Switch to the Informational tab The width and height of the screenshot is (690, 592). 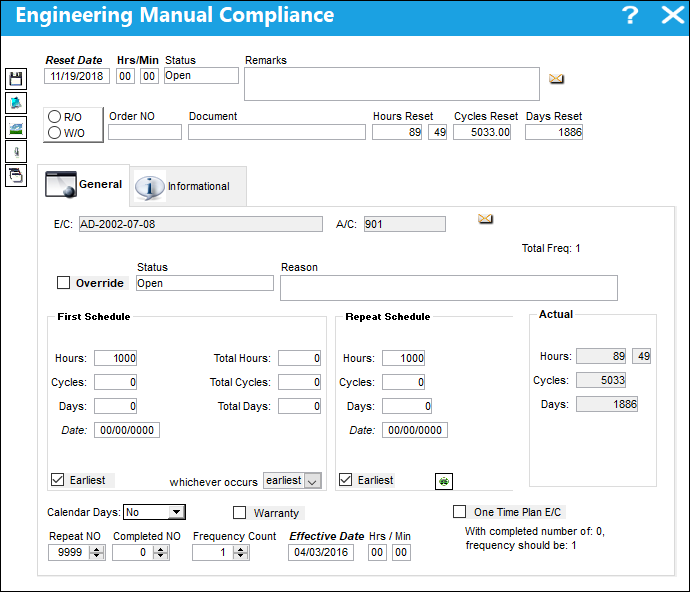click(x=188, y=186)
